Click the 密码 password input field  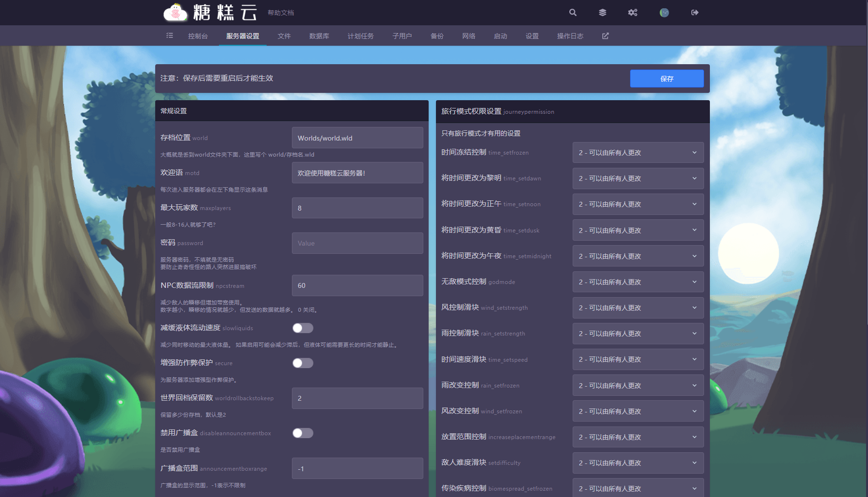tap(357, 243)
